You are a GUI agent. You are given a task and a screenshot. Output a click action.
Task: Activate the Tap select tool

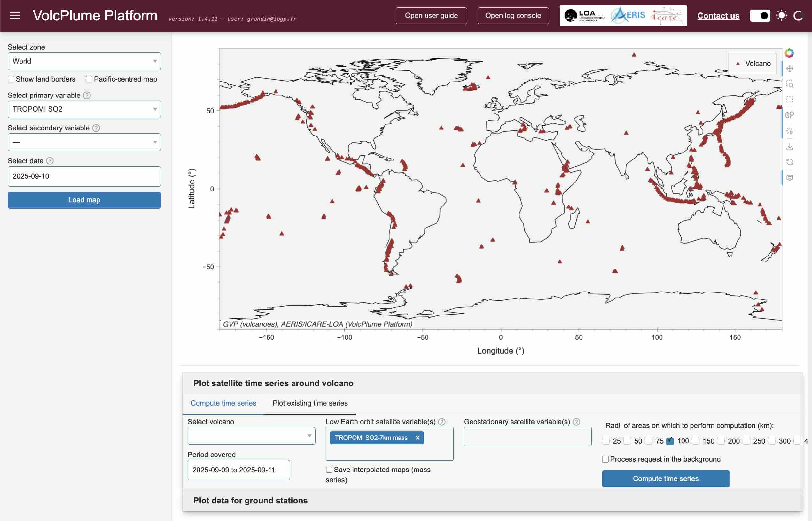(x=789, y=131)
